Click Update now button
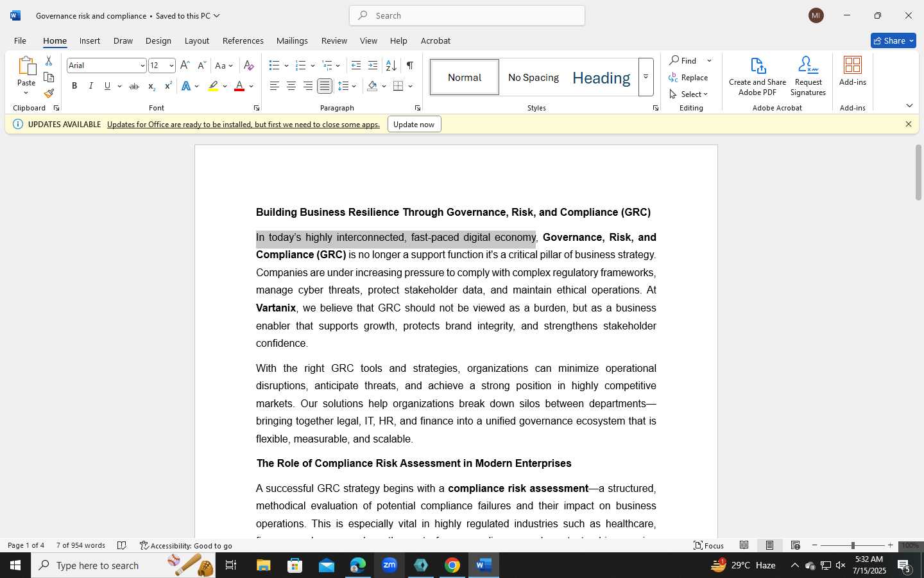924x578 pixels. 414,125
